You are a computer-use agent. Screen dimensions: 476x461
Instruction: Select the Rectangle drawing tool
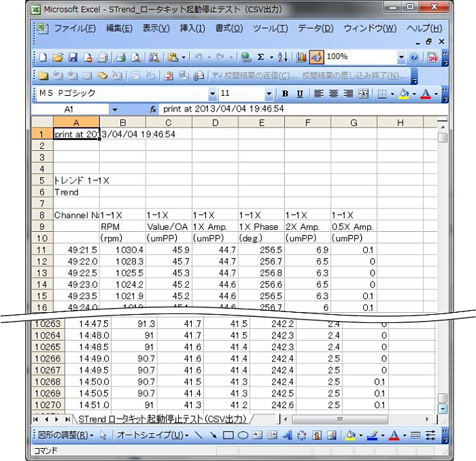tap(228, 436)
